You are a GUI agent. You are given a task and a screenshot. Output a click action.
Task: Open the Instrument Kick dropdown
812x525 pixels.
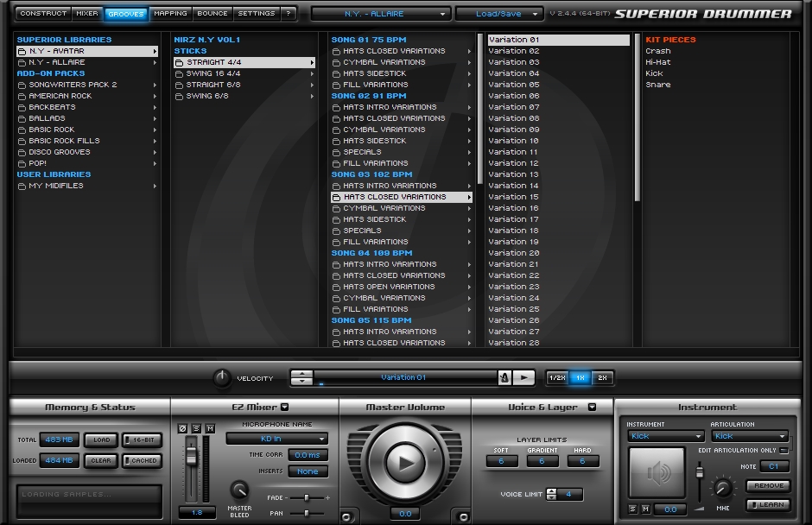pyautogui.click(x=665, y=436)
